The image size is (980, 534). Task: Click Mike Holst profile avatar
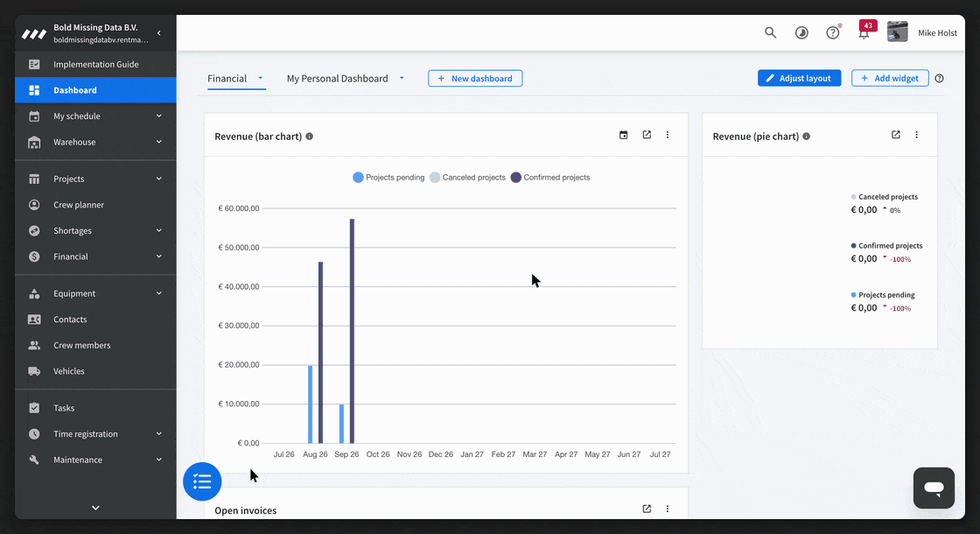pos(898,32)
